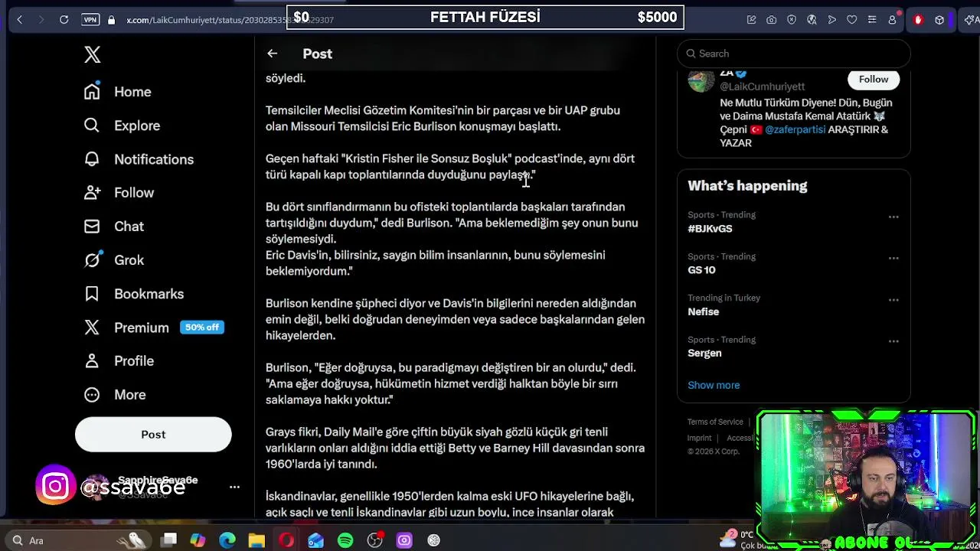The width and height of the screenshot is (980, 551).
Task: Open Task View on the taskbar
Action: 169,540
